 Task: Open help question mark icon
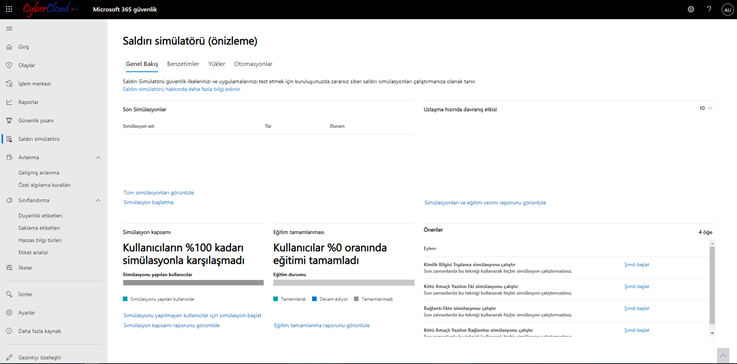pos(709,9)
